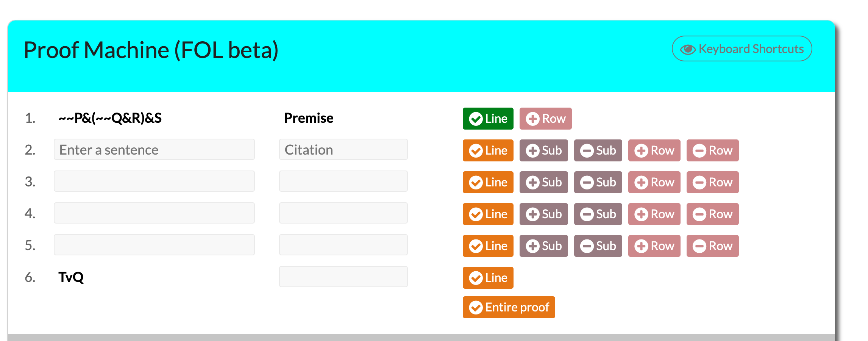Viewport: 868px width, 341px height.
Task: Click the sentence field on line 4
Action: point(154,213)
